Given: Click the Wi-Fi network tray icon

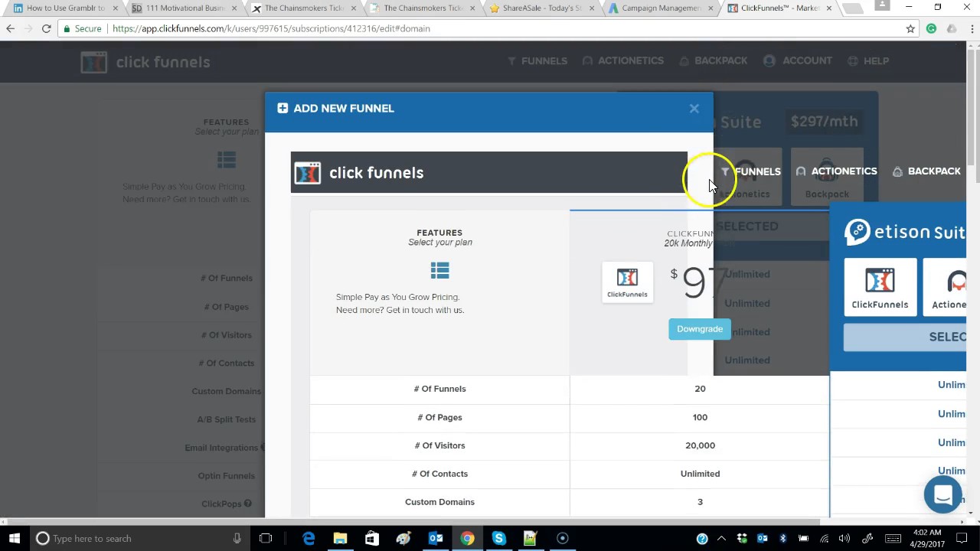Looking at the screenshot, I should click(825, 539).
